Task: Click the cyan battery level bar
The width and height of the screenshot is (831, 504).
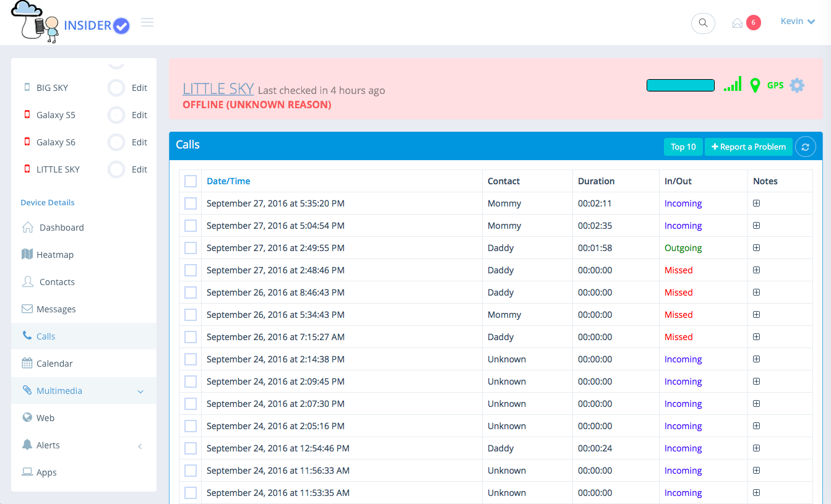Action: point(681,85)
